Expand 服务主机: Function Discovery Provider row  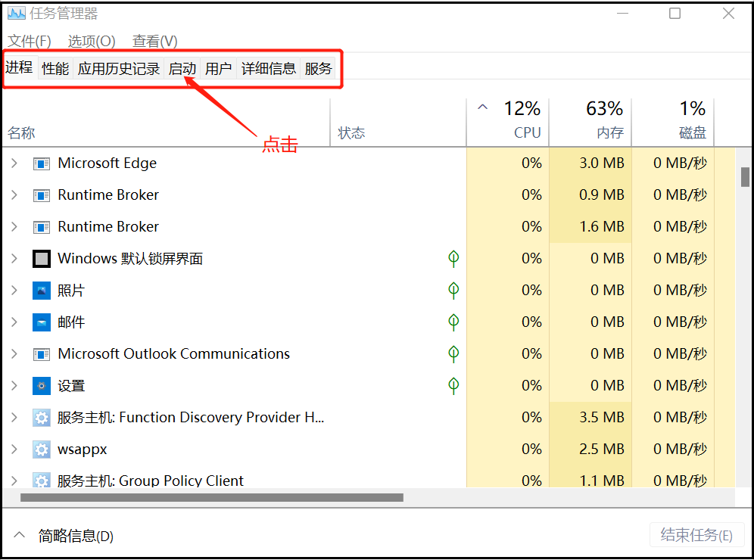coord(14,418)
